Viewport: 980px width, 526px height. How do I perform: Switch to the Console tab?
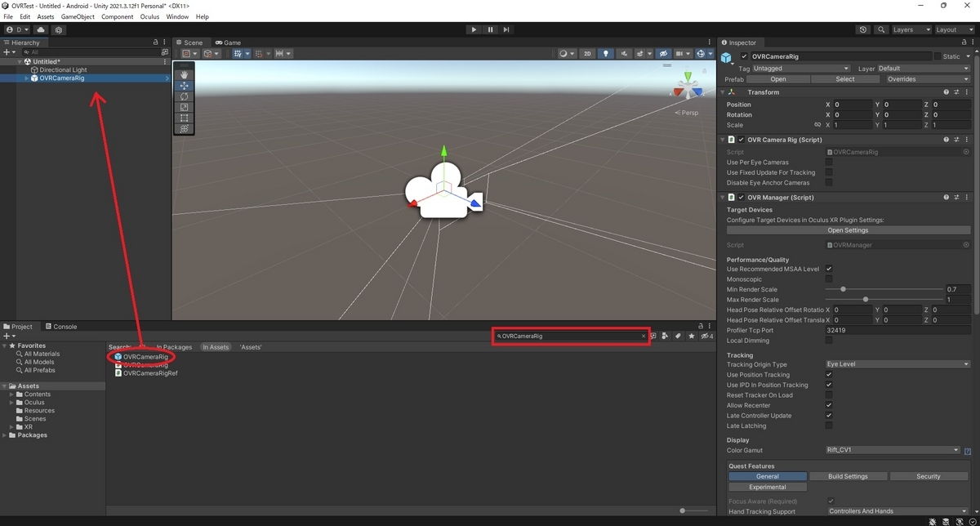point(60,327)
